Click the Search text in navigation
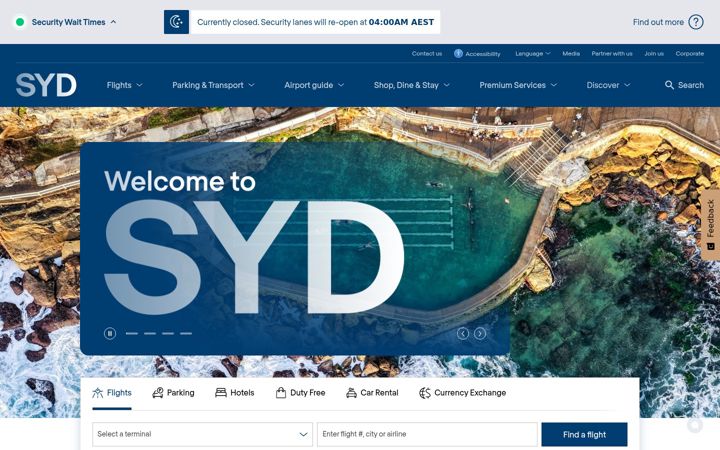Image resolution: width=720 pixels, height=450 pixels. tap(691, 85)
